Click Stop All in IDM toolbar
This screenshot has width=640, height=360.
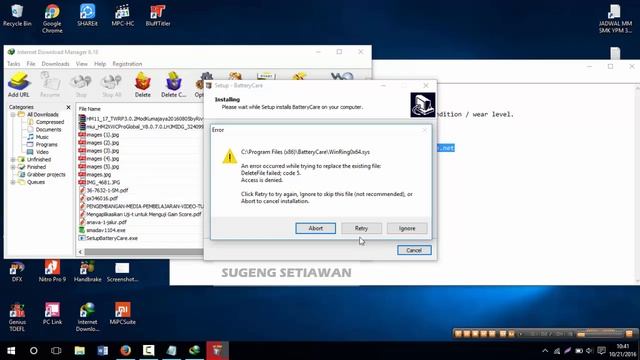[111, 84]
